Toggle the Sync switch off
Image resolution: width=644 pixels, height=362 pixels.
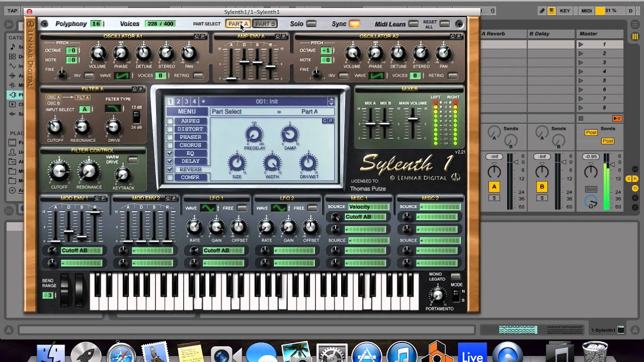click(355, 24)
